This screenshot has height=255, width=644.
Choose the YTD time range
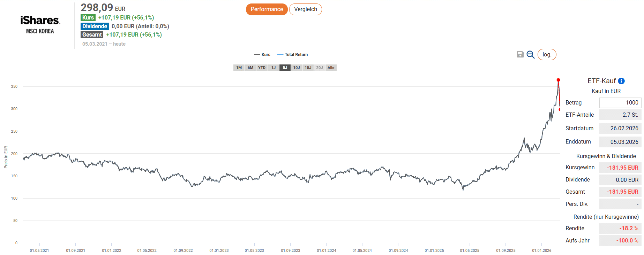click(x=262, y=68)
